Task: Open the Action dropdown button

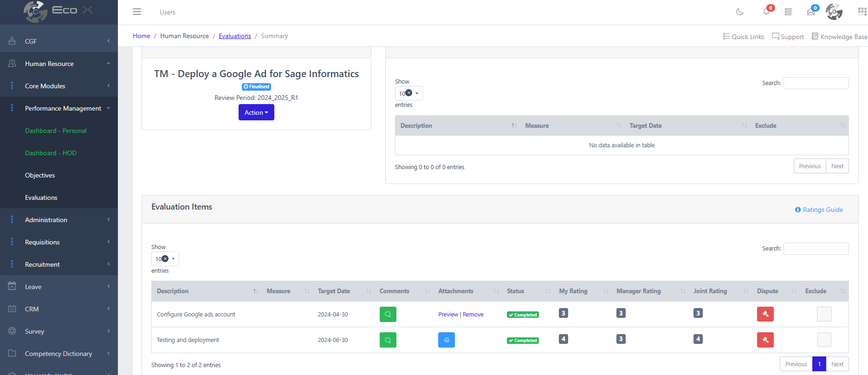Action: [x=256, y=112]
